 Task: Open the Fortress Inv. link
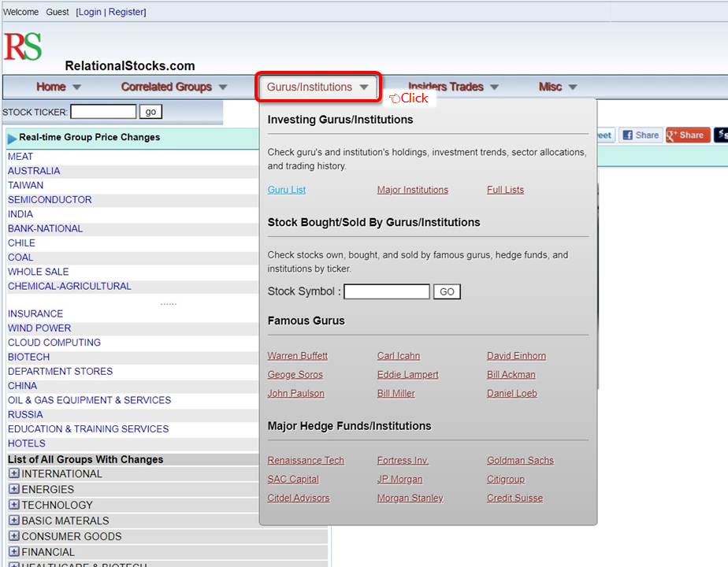click(403, 460)
